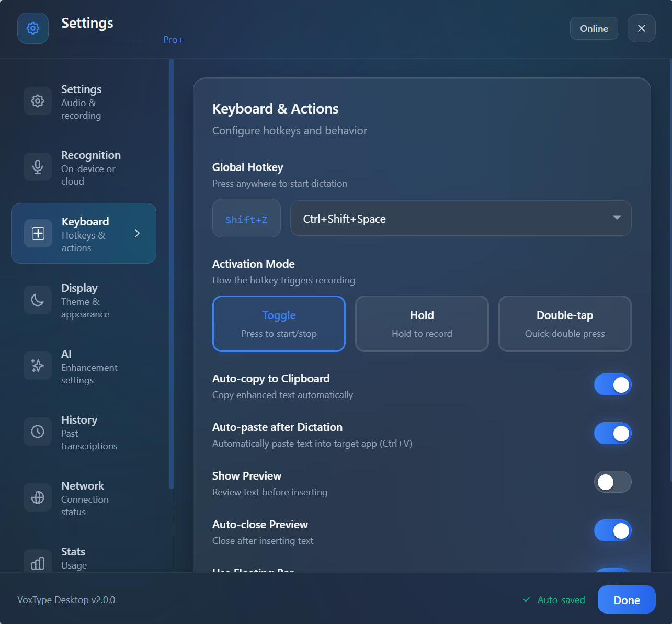This screenshot has height=624, width=672.
Task: Enable Show Preview
Action: [x=612, y=482]
